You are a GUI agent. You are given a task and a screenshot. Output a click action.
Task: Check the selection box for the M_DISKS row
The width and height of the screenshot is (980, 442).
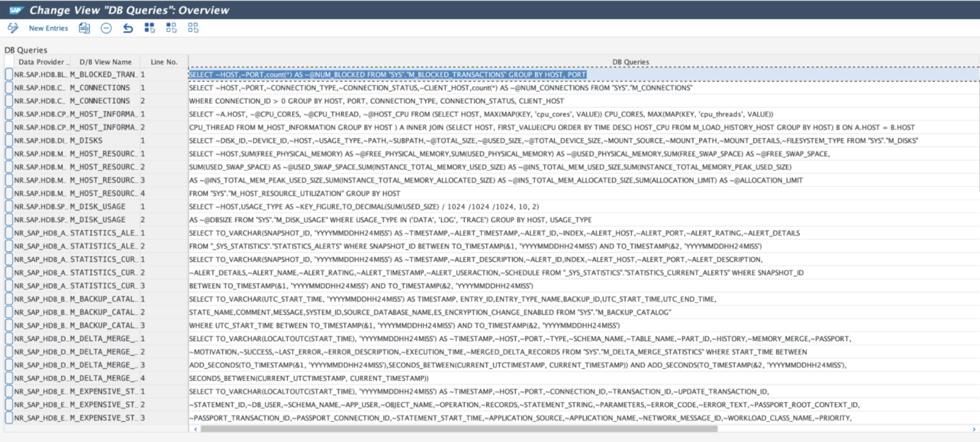9,140
